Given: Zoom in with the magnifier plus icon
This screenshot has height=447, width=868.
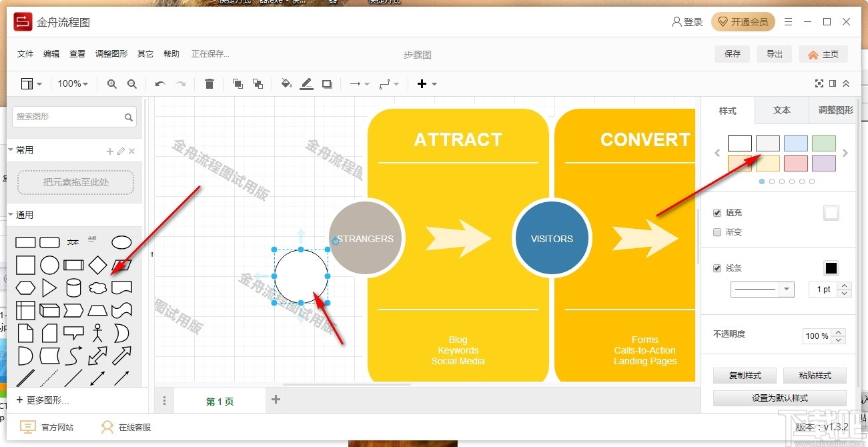Looking at the screenshot, I should pyautogui.click(x=112, y=84).
